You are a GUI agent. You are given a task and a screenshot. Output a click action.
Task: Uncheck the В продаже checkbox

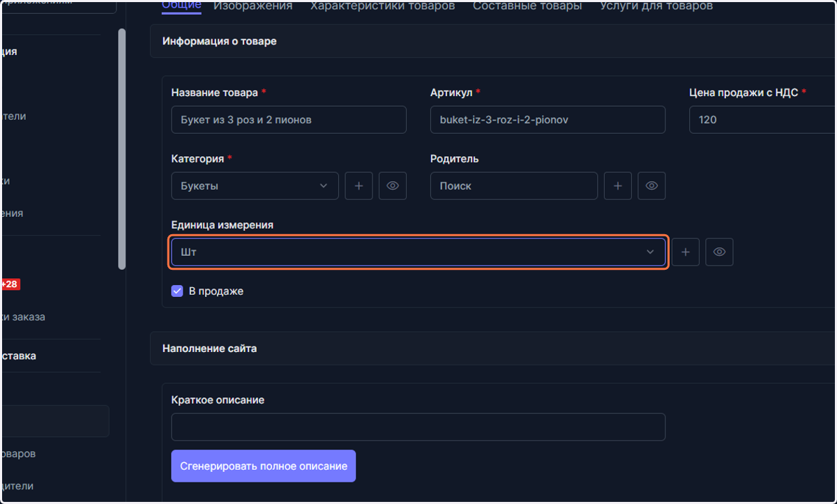point(177,291)
